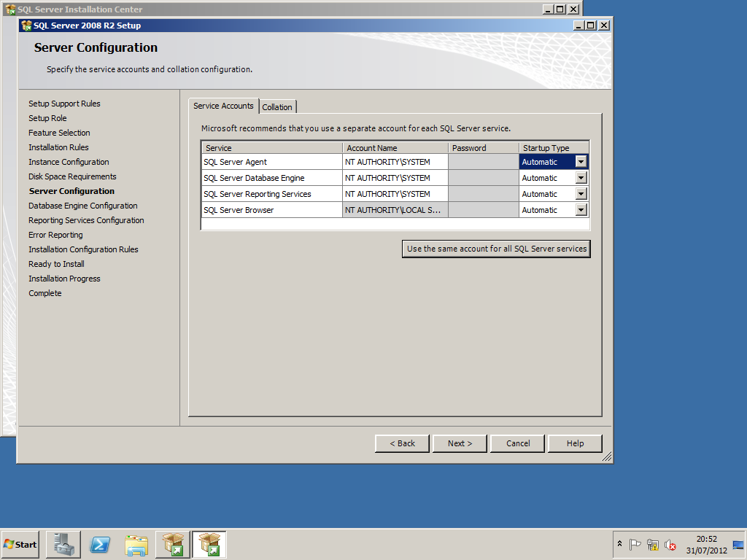
Task: Open setup Help
Action: click(575, 443)
